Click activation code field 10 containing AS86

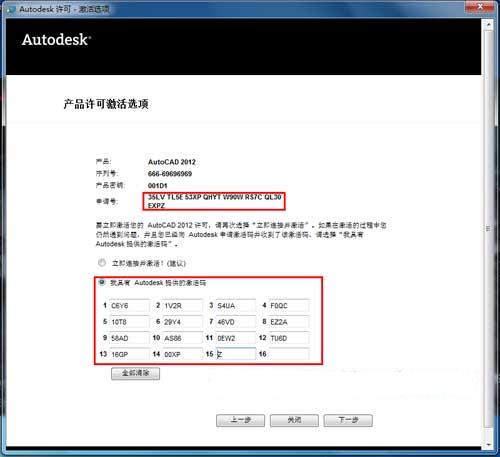point(183,338)
